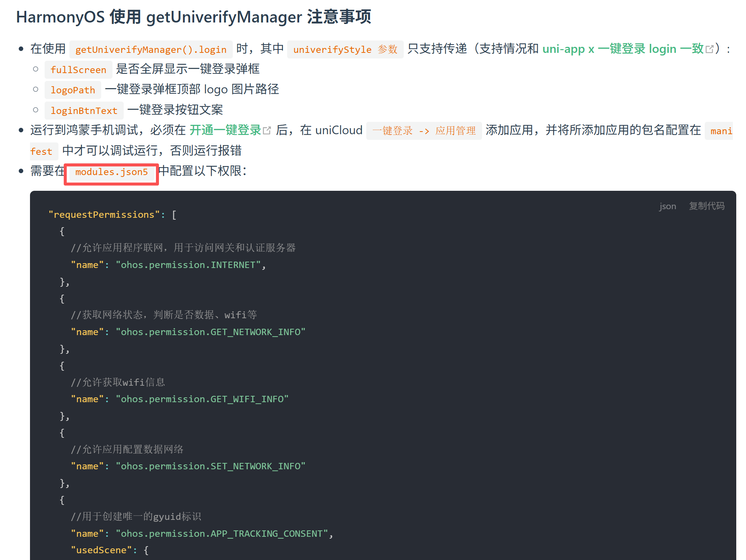746x560 pixels.
Task: Click ohos.permission.GET_NETWORK_INFO string
Action: (210, 332)
